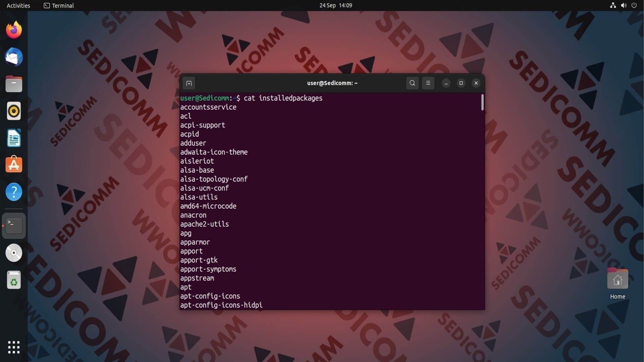Click the 'alsa-base' line

tap(197, 170)
